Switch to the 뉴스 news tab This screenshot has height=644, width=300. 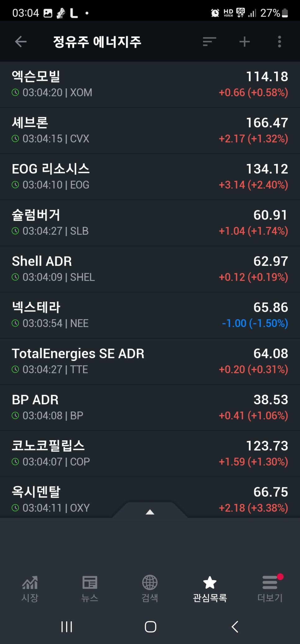(90, 589)
